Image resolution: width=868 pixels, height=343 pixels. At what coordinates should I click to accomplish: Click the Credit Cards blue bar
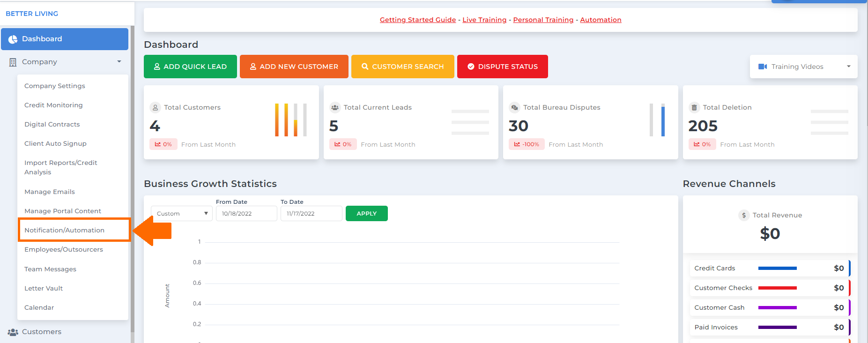[778, 268]
